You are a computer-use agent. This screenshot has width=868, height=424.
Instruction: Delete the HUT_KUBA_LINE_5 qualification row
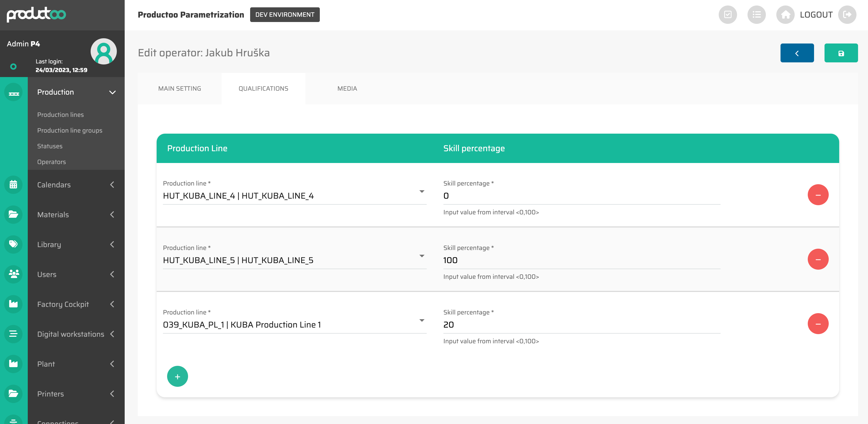(817, 259)
